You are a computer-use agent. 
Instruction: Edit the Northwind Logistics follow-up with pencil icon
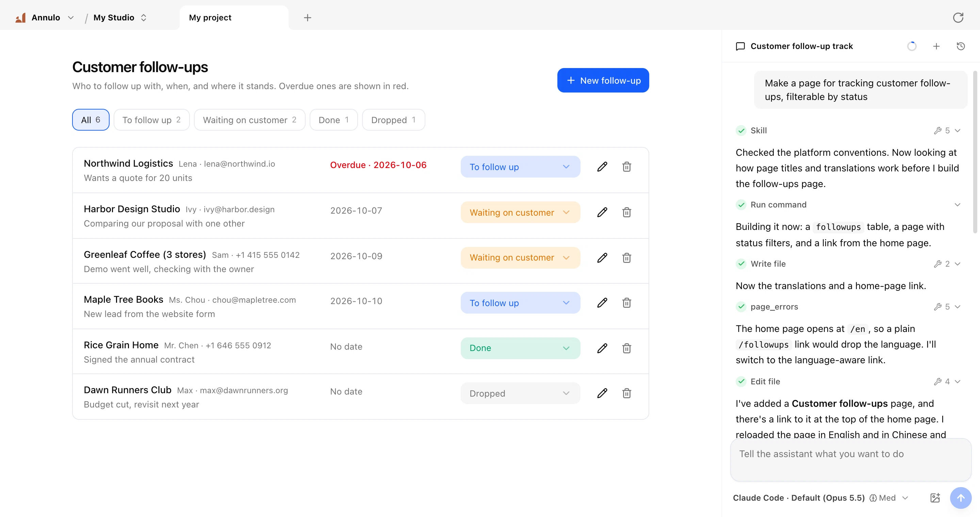coord(602,167)
